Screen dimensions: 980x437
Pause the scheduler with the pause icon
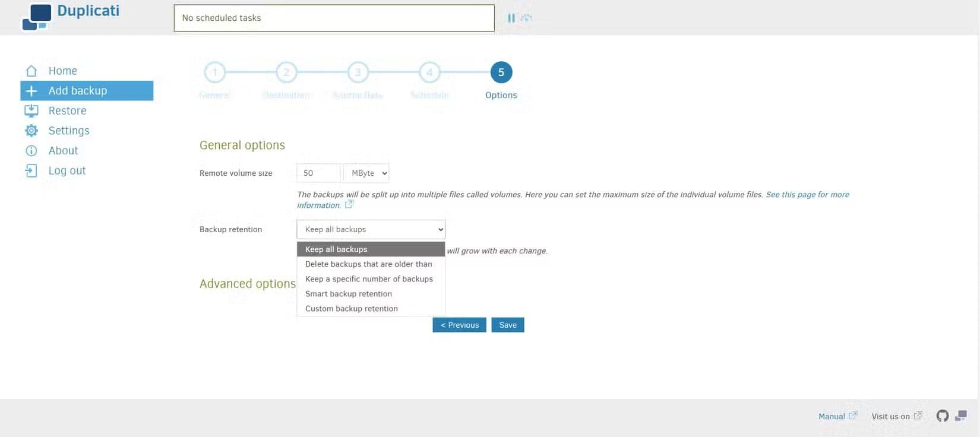[x=511, y=18]
